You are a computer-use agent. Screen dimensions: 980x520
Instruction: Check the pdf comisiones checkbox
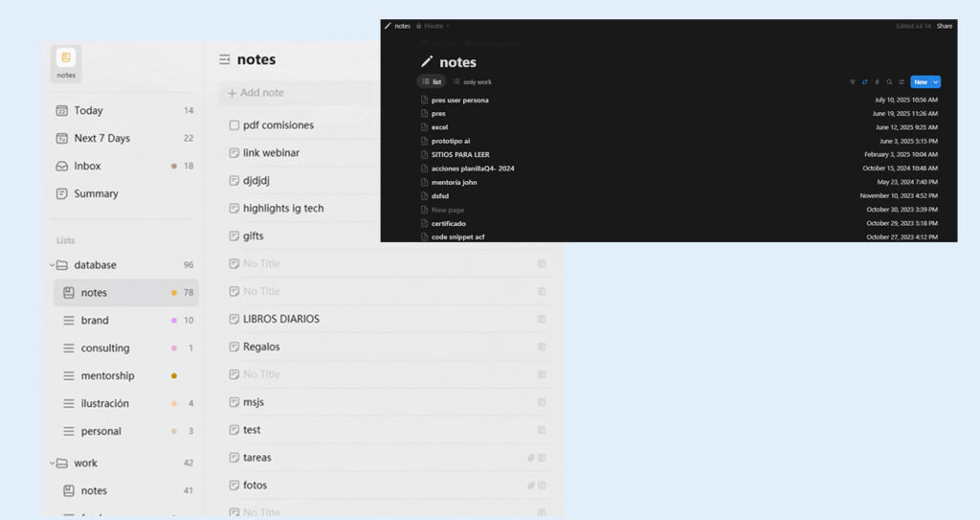tap(234, 125)
